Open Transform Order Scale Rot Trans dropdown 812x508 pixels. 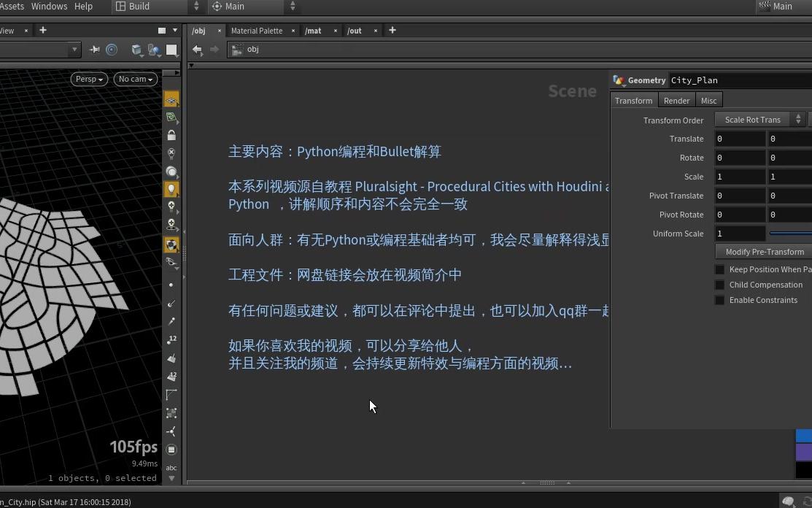click(759, 120)
